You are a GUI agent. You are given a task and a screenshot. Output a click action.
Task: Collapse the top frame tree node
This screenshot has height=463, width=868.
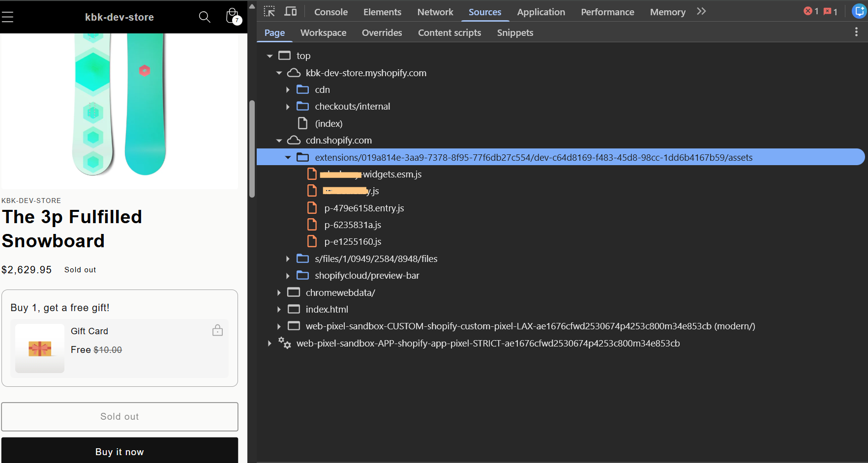(x=269, y=56)
